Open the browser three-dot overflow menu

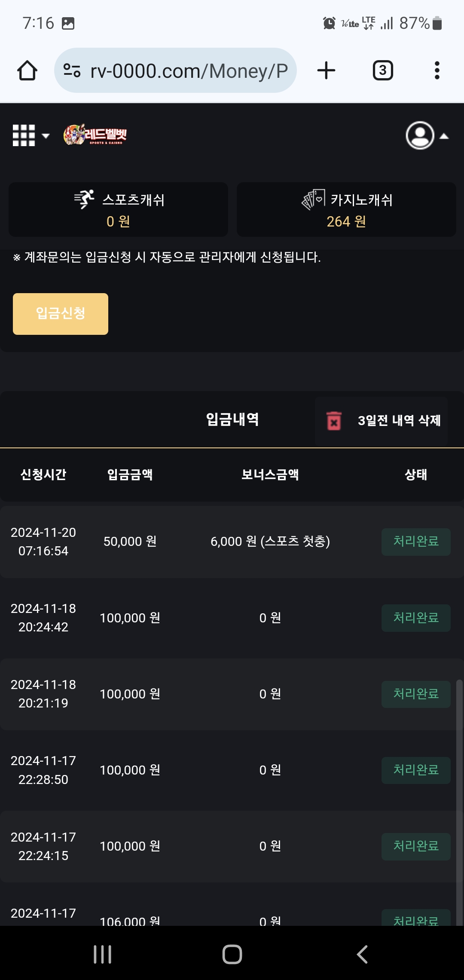tap(437, 70)
